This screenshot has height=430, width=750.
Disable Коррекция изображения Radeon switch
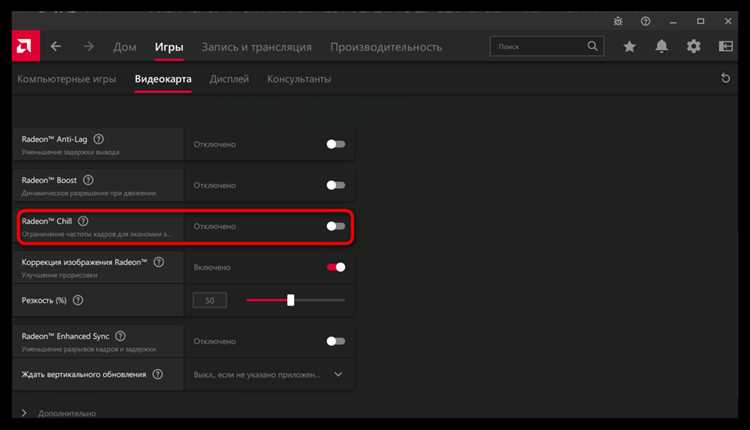click(x=336, y=267)
